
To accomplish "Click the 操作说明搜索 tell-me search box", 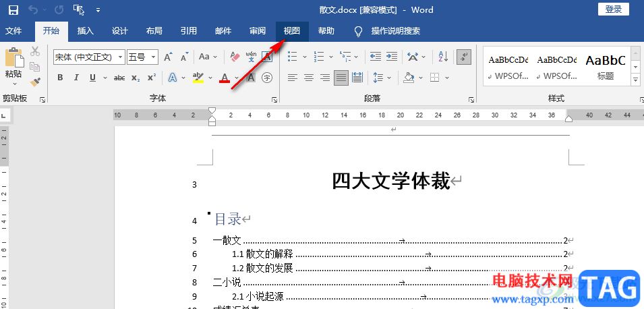I will coord(396,31).
